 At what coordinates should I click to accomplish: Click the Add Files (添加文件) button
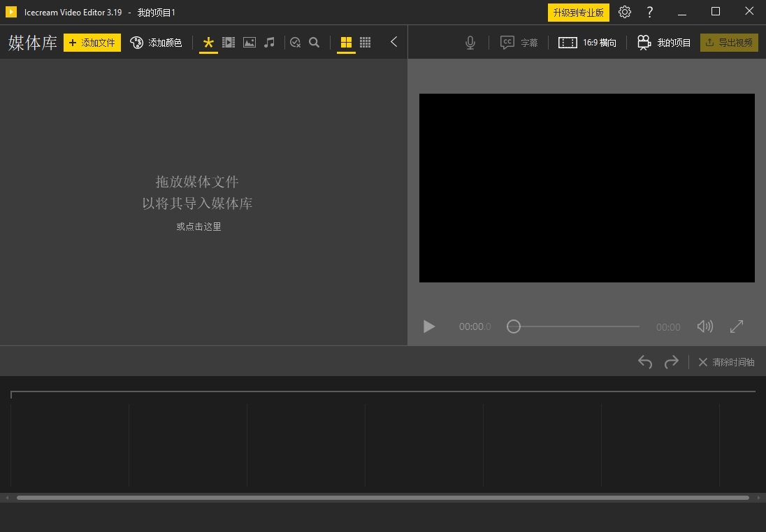point(92,43)
